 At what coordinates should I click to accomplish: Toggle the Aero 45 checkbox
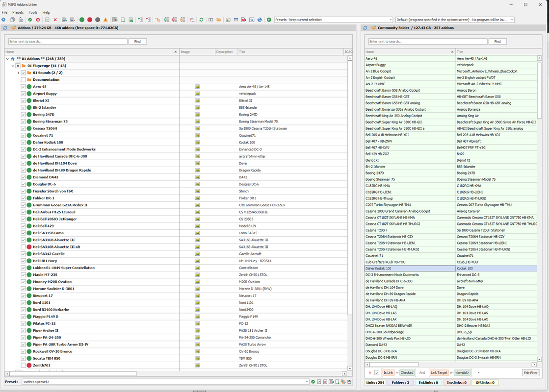[x=24, y=87]
